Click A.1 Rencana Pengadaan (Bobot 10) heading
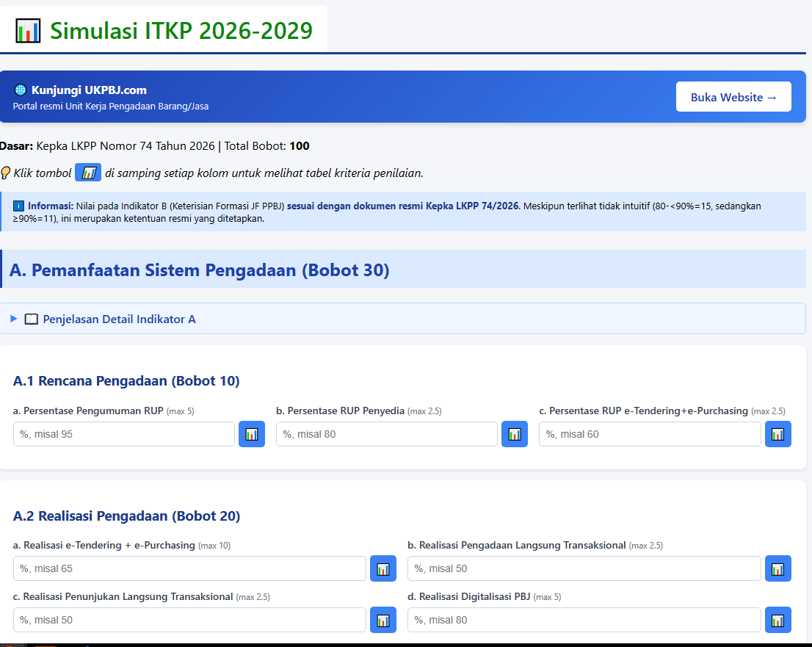Viewport: 812px width, 647px height. pos(126,380)
